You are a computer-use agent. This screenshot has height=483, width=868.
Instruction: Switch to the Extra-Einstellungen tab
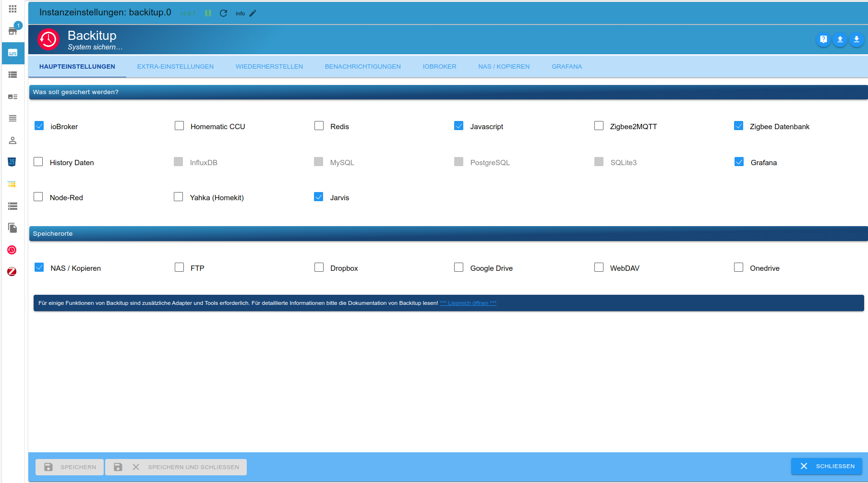click(x=175, y=67)
